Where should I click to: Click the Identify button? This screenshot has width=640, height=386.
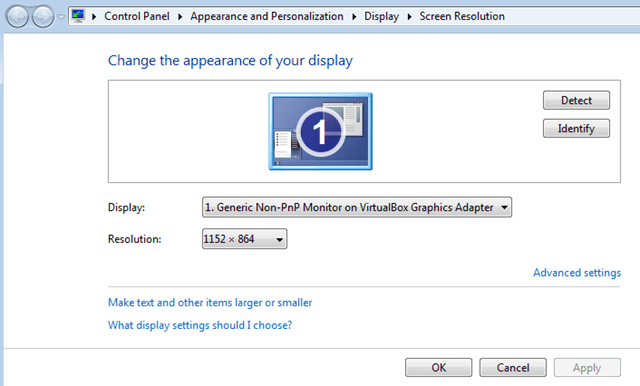pyautogui.click(x=576, y=129)
